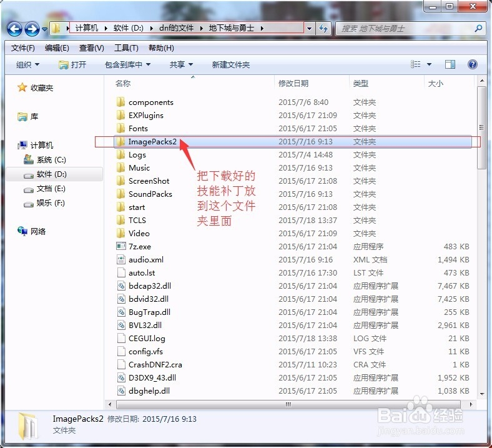Image resolution: width=492 pixels, height=448 pixels.
Task: Select 网络 in the navigation pane
Action: coord(31,231)
